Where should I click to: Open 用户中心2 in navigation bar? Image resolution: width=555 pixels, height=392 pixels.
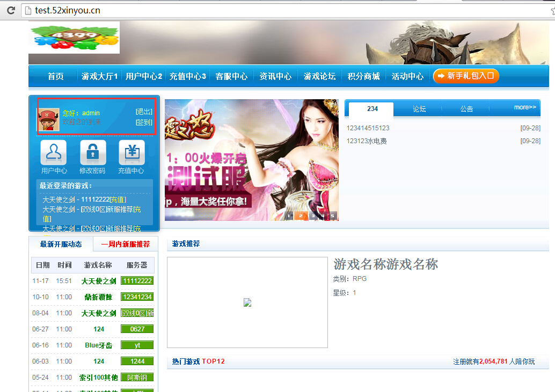pyautogui.click(x=144, y=76)
